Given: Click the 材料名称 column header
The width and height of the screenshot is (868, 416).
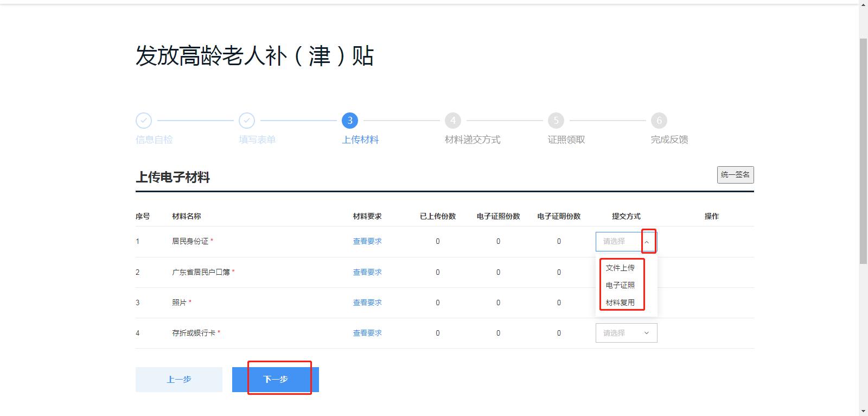Looking at the screenshot, I should click(x=187, y=216).
